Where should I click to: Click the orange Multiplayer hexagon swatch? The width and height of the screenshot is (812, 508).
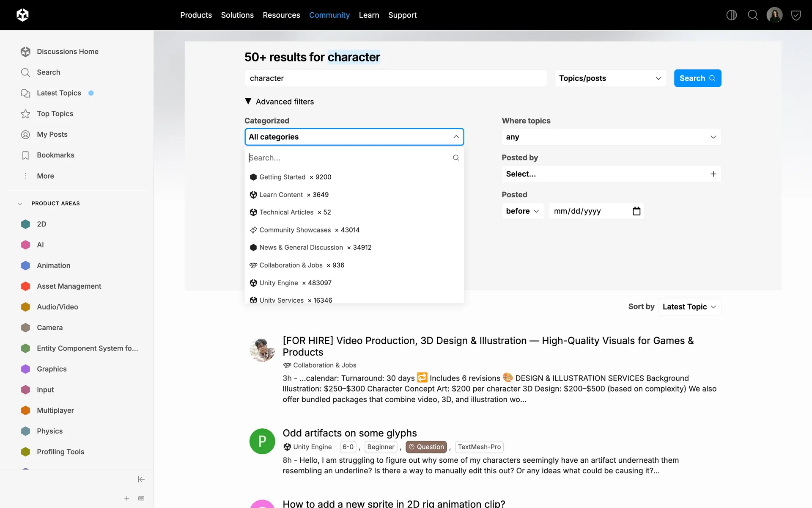[x=25, y=410]
